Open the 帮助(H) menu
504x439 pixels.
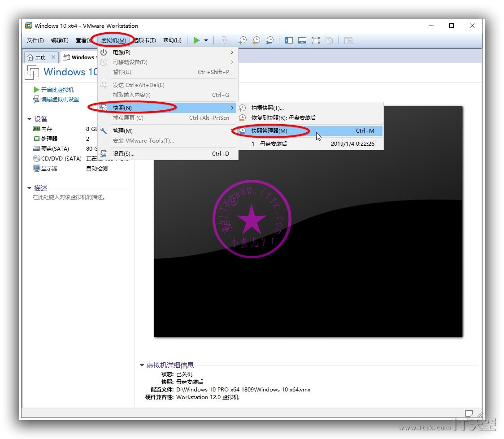[172, 40]
